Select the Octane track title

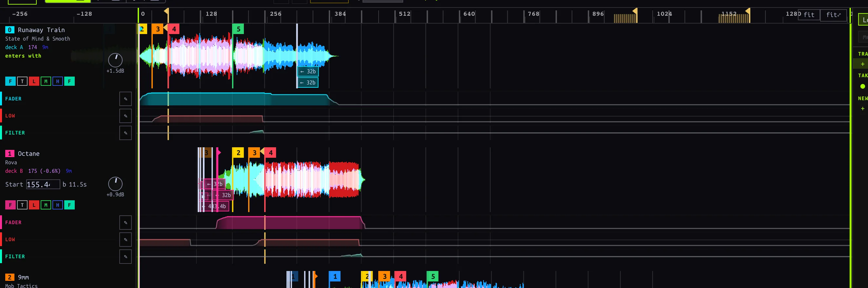pyautogui.click(x=29, y=154)
